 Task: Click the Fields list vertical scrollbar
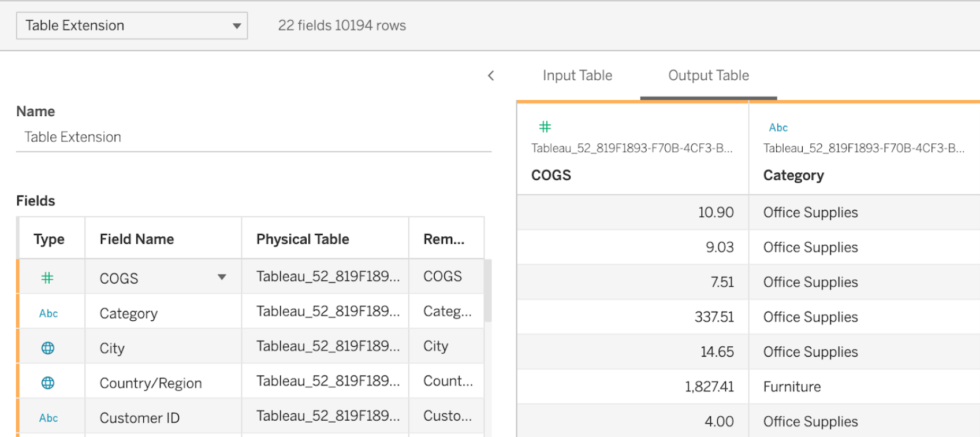[x=488, y=290]
